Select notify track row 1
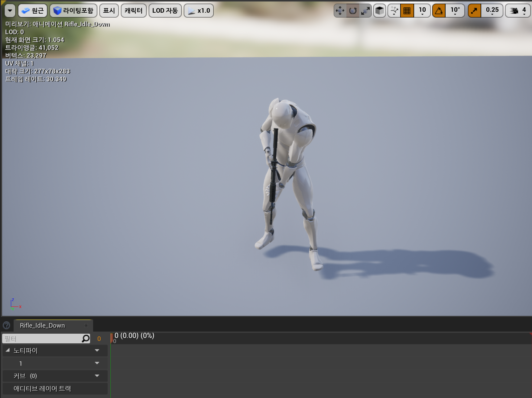 pos(55,363)
